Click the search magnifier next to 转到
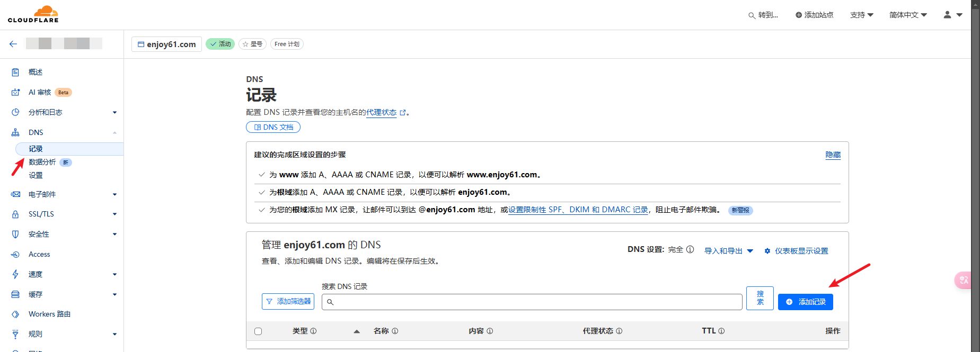The width and height of the screenshot is (980, 352). [x=752, y=15]
